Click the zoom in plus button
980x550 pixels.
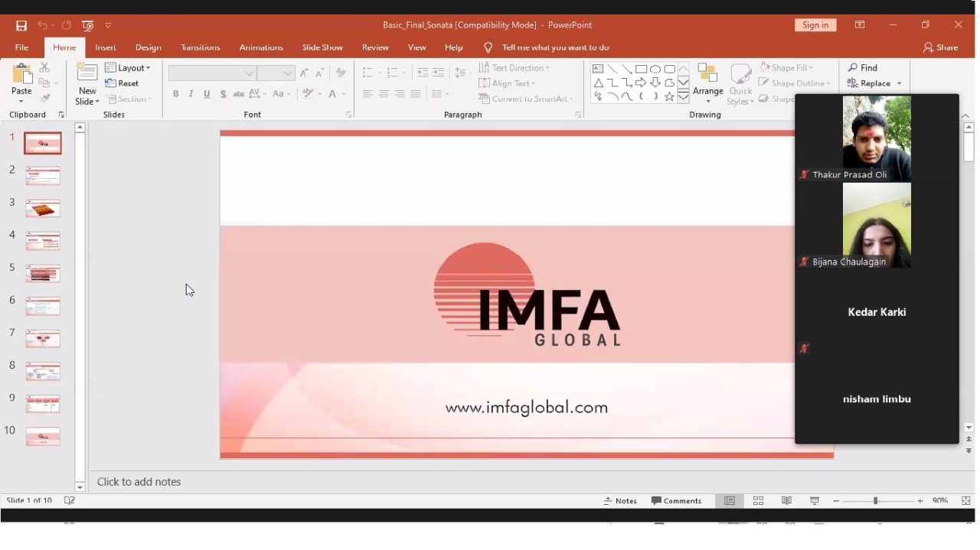(920, 501)
